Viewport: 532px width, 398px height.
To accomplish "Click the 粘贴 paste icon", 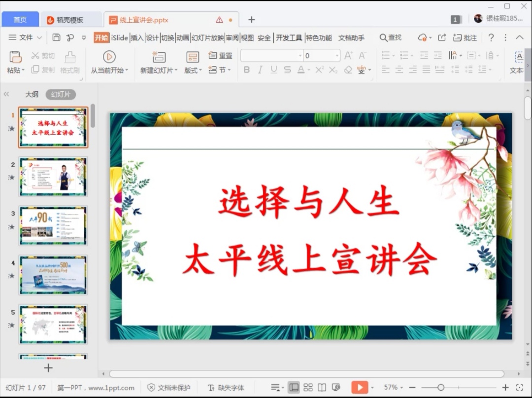I will tap(15, 57).
